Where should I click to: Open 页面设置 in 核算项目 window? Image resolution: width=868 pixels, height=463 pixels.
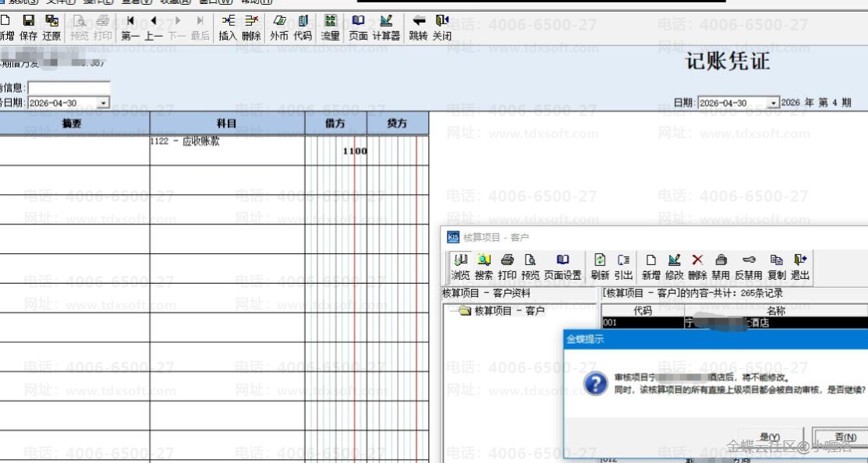coord(562,267)
